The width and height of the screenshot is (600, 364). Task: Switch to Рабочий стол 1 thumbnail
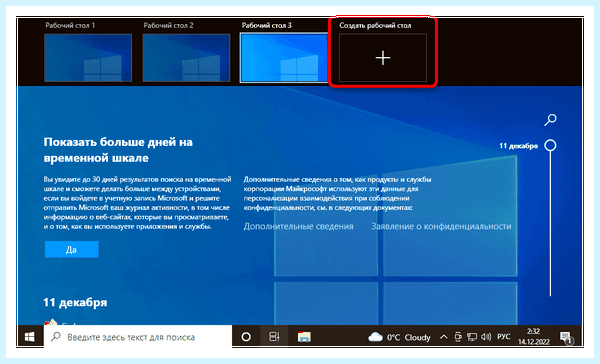[88, 58]
